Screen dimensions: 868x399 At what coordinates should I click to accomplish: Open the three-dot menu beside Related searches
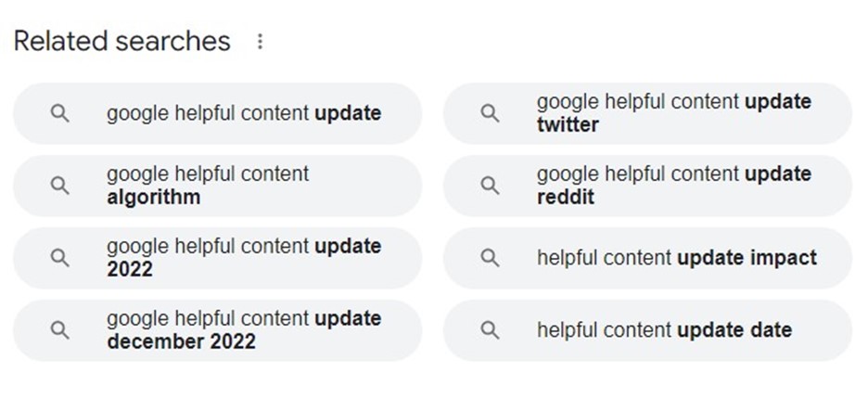click(260, 42)
